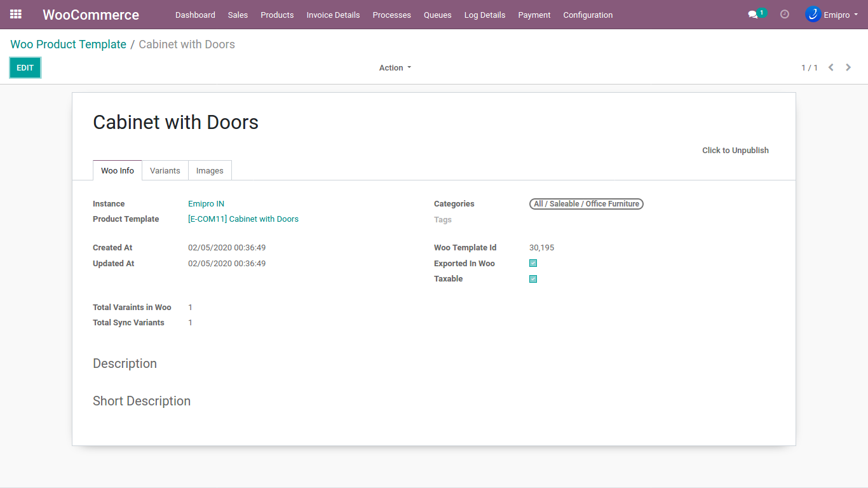Click the WooCommerce brand title
The image size is (868, 488).
click(x=91, y=15)
